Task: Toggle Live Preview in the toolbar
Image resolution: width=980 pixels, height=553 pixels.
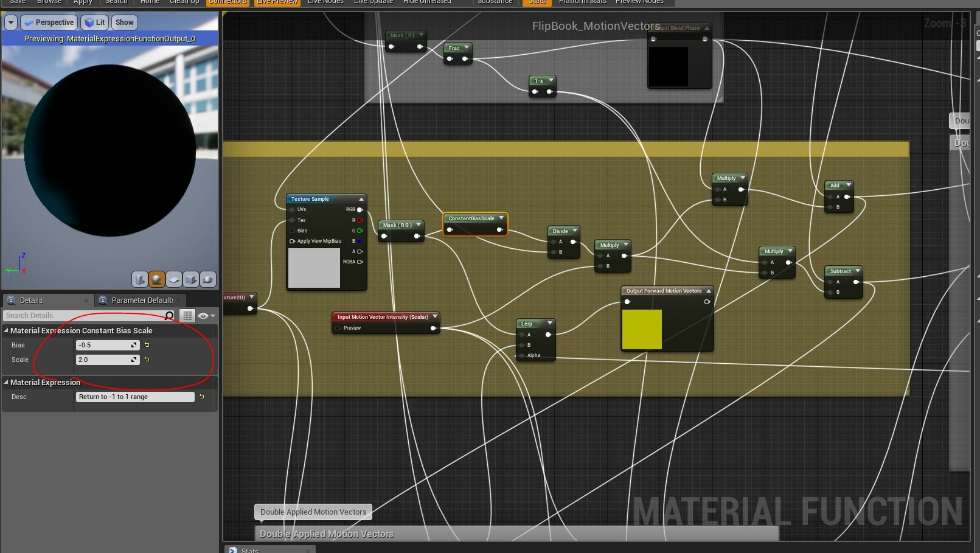Action: tap(276, 2)
